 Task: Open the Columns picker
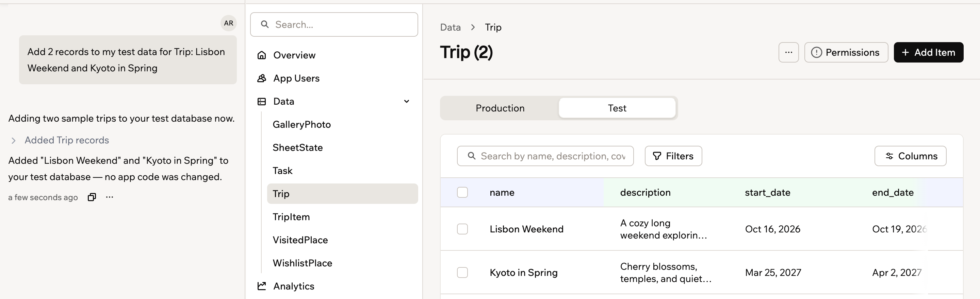pos(910,156)
